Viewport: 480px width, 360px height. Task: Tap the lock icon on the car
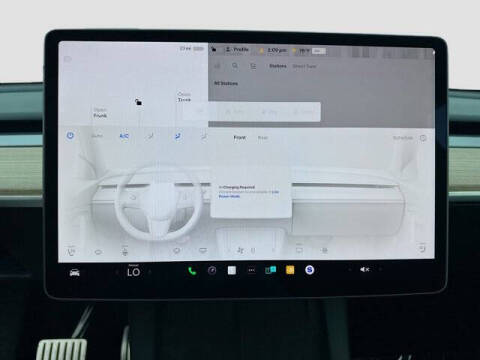point(138,102)
